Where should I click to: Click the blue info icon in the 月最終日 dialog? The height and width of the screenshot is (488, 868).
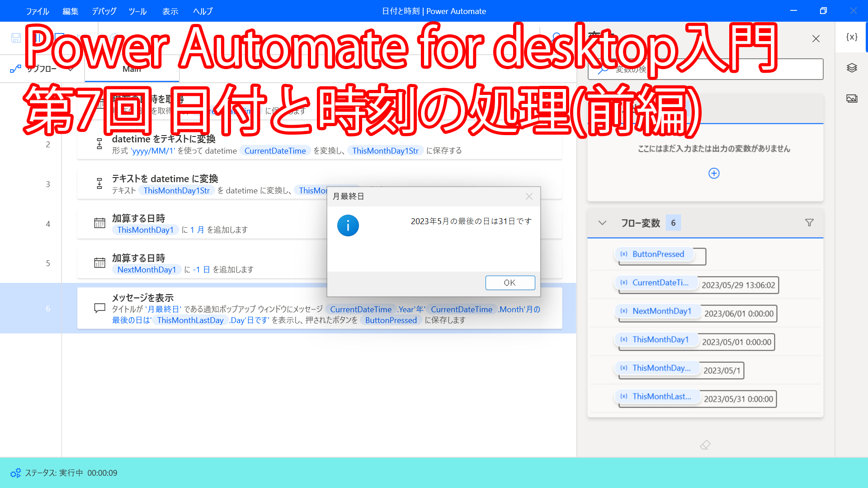[x=348, y=225]
